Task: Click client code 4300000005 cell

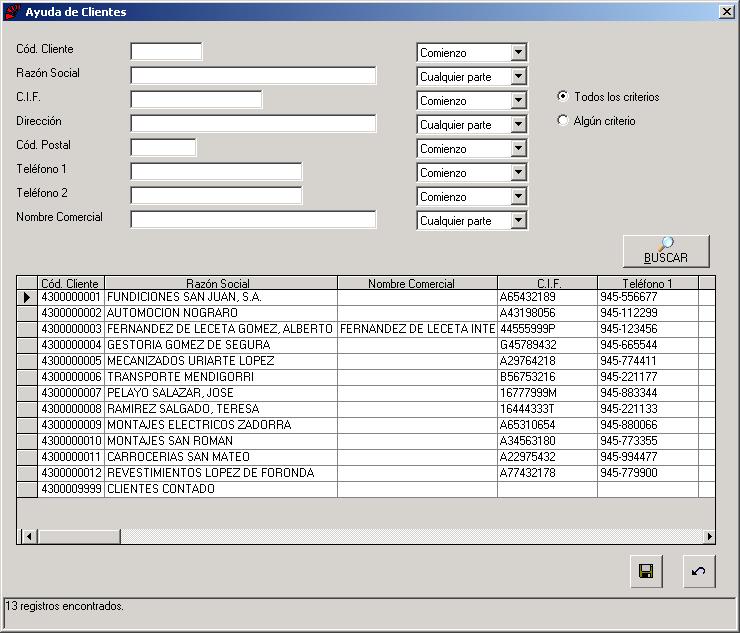Action: click(71, 361)
